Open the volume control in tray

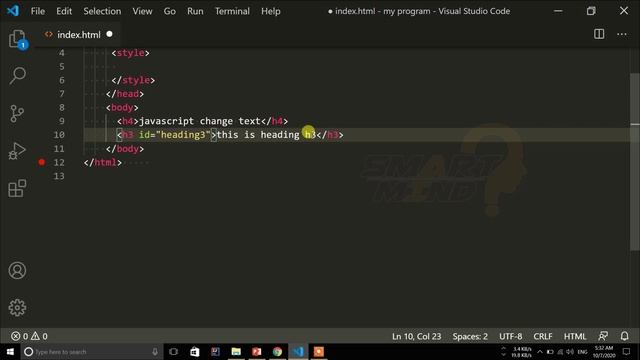[570, 352]
